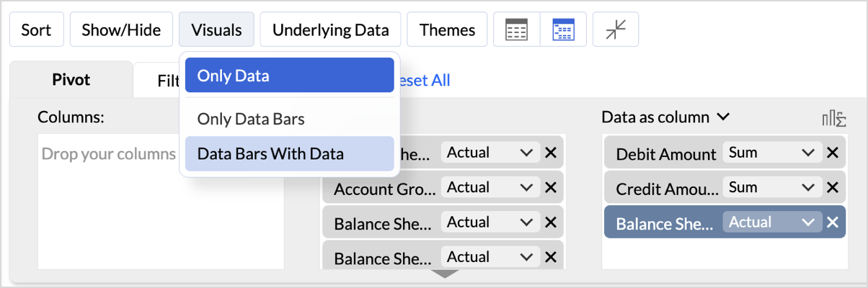Viewport: 868px width, 288px height.
Task: Click the Sort button
Action: click(x=36, y=30)
